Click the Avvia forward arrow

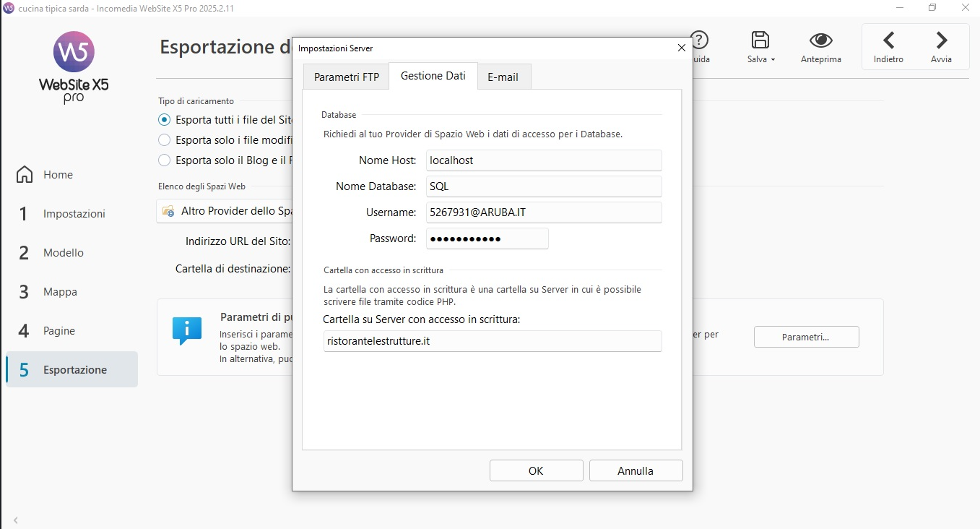(x=941, y=40)
